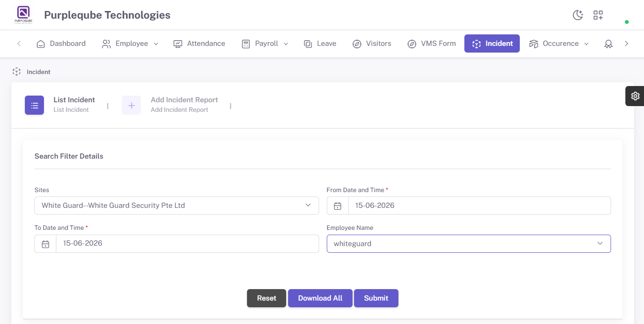
Task: Open the Dashboard menu item
Action: (61, 43)
